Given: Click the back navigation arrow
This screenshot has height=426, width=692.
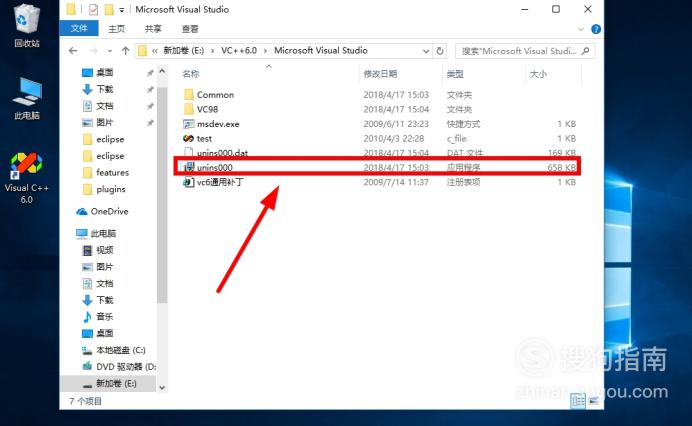Looking at the screenshot, I should (x=73, y=51).
